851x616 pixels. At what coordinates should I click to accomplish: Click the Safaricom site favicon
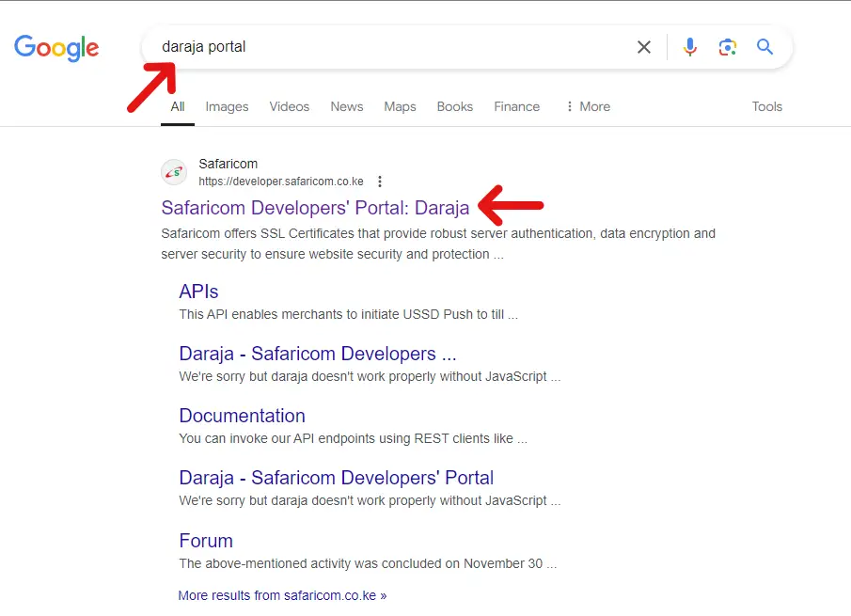pyautogui.click(x=174, y=172)
